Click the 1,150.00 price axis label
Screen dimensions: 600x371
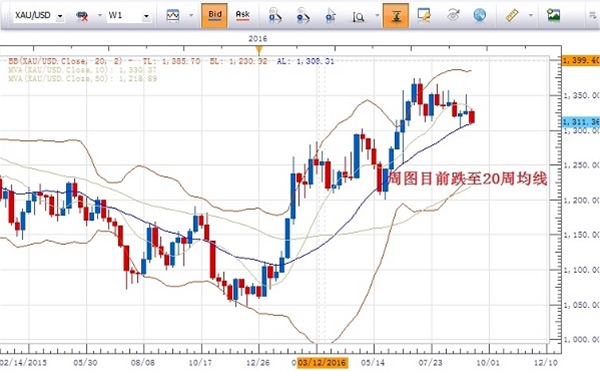click(582, 235)
